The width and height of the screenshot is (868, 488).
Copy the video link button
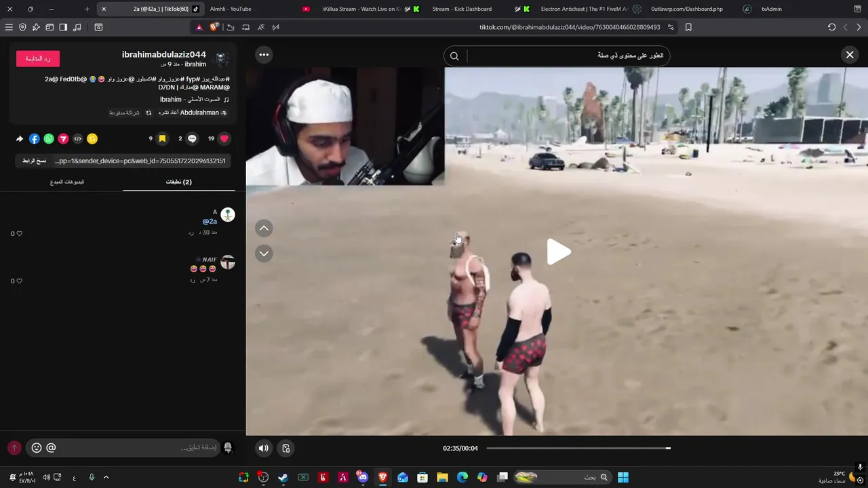[34, 161]
